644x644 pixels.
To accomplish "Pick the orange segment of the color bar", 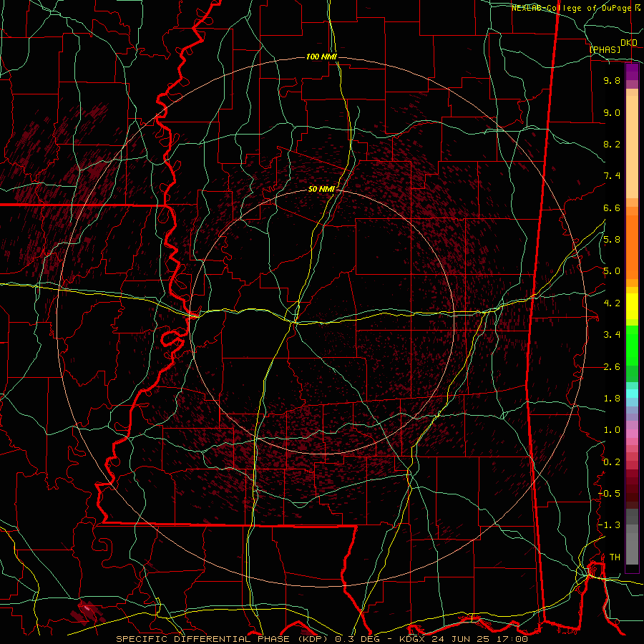I will 632,243.
